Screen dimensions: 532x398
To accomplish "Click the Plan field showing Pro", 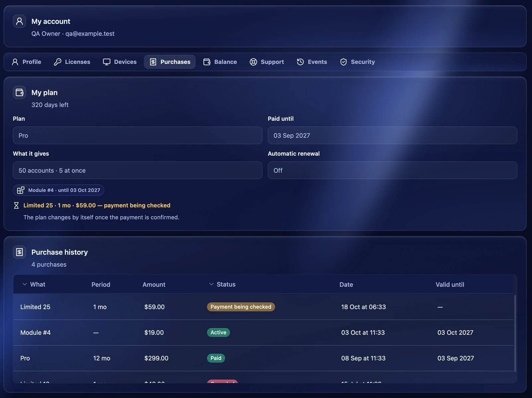I will pos(138,135).
